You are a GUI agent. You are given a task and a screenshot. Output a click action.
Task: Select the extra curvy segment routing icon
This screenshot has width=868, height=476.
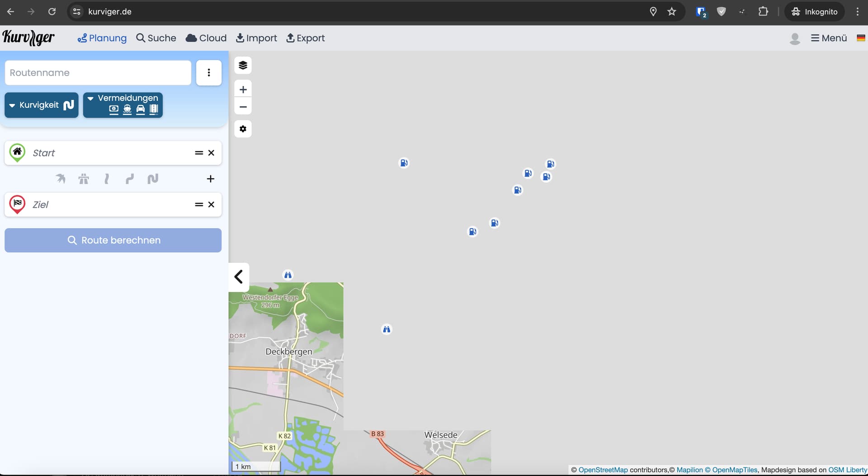coord(153,179)
